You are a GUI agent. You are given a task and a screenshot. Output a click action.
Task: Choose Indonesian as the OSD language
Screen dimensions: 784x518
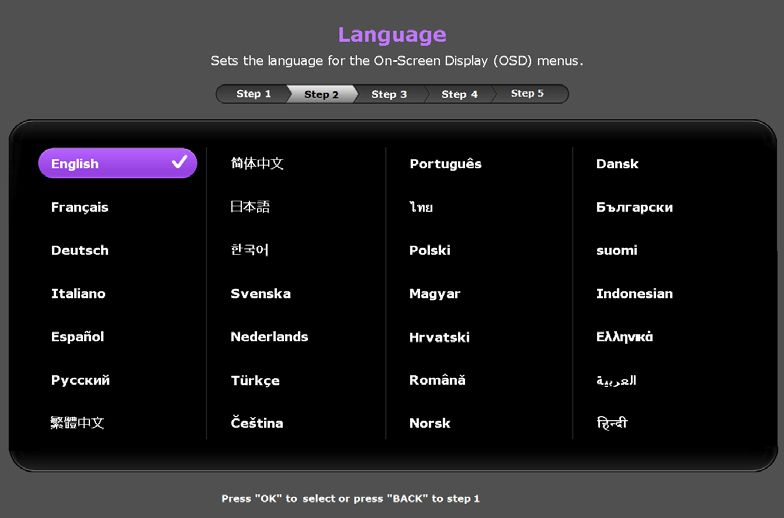tap(634, 293)
